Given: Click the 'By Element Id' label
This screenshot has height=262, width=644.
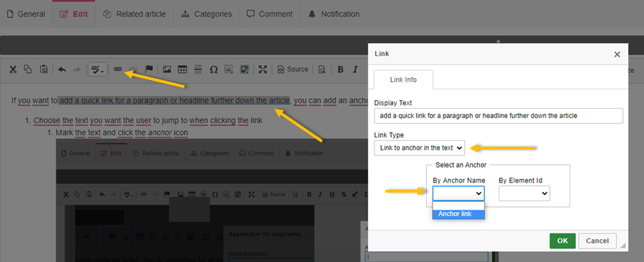Looking at the screenshot, I should [520, 180].
